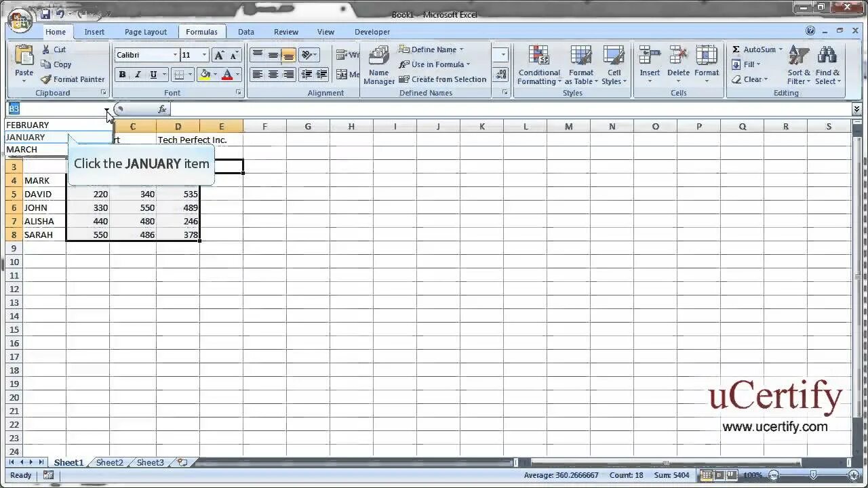The image size is (868, 488).
Task: Click the Excel Help question mark icon
Action: click(x=810, y=31)
